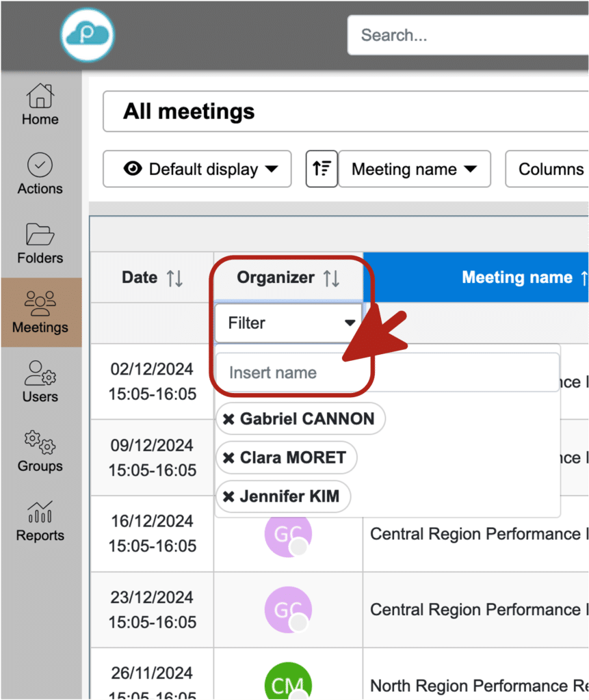Sort by the Date column header

tap(152, 278)
